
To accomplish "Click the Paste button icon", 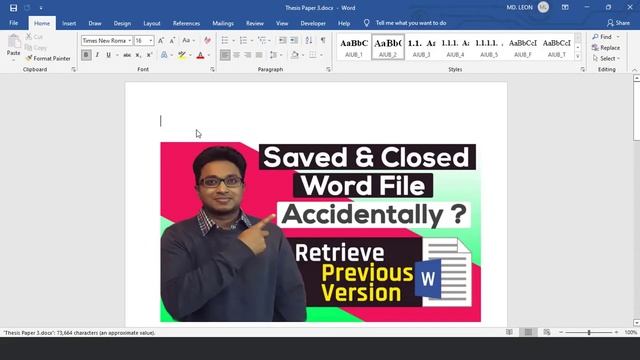I will [14, 41].
